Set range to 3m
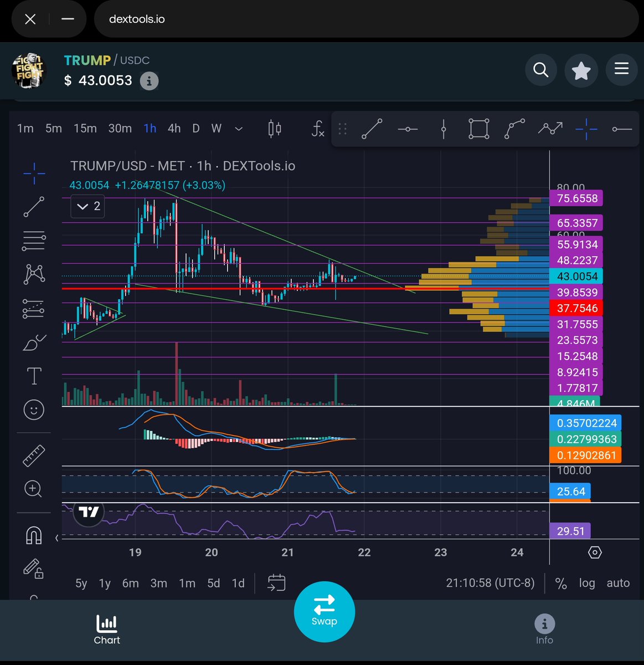 [x=159, y=583]
